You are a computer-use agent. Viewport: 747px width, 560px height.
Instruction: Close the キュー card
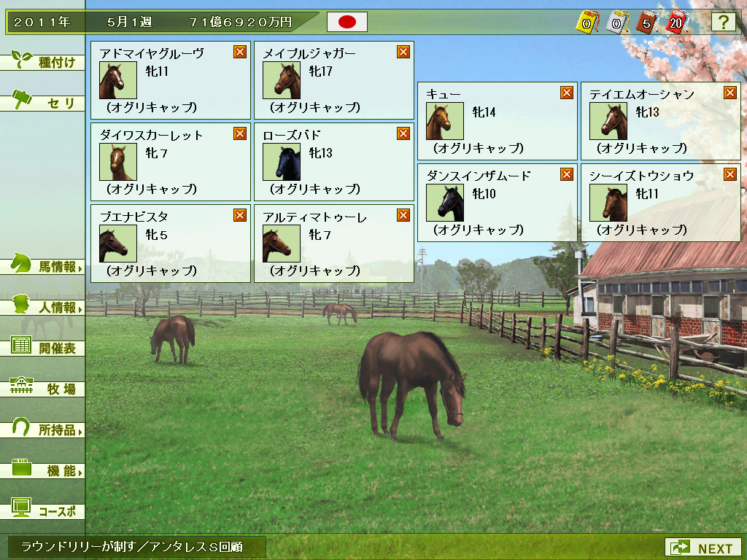566,93
